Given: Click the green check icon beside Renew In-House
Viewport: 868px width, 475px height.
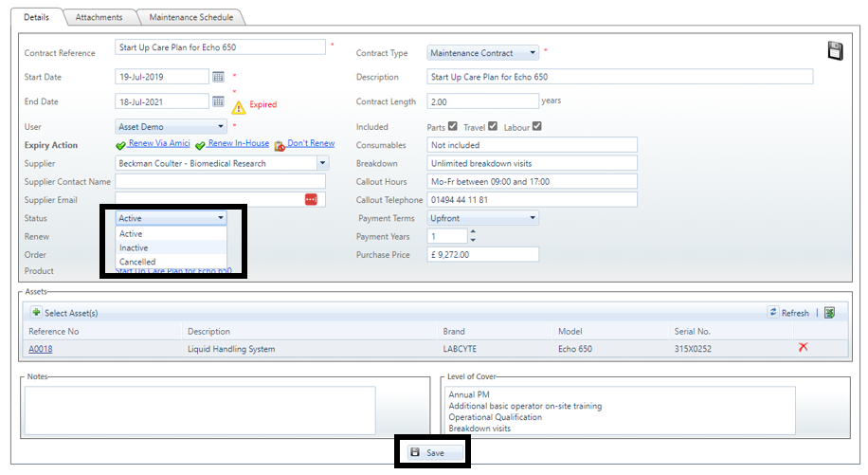Looking at the screenshot, I should (x=200, y=145).
